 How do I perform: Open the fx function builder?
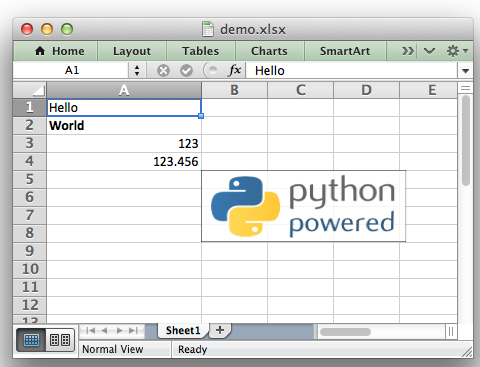pyautogui.click(x=235, y=70)
